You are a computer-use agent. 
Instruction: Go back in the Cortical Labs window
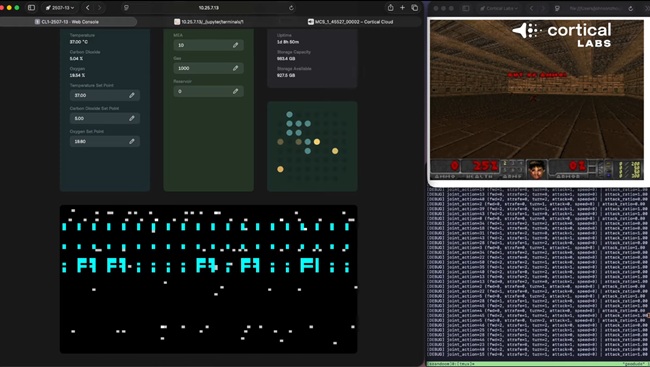point(531,8)
